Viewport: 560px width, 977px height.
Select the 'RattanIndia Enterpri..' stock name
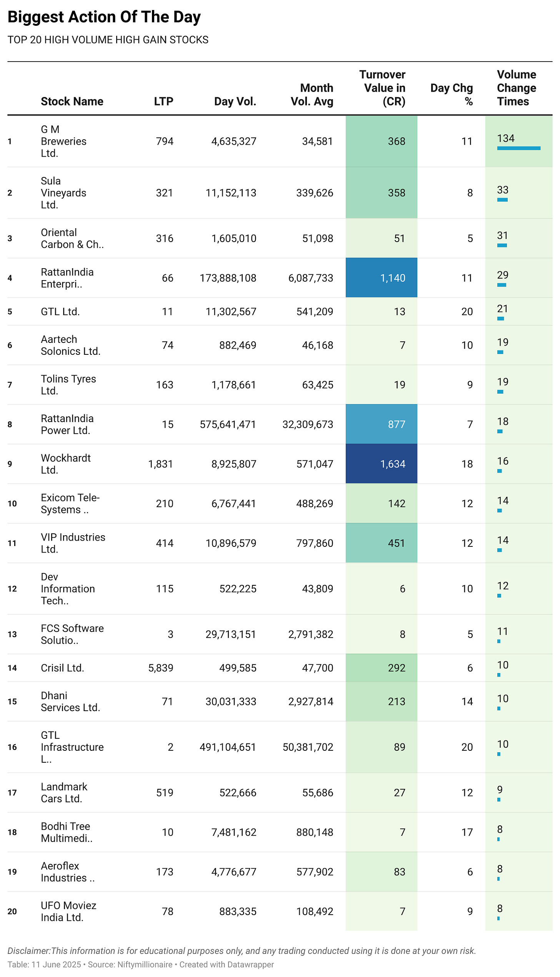(x=67, y=278)
